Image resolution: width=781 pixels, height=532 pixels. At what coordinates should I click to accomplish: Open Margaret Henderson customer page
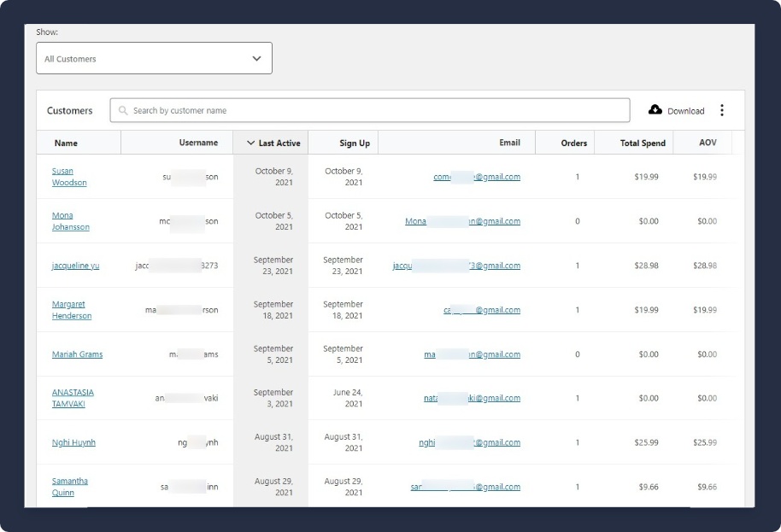click(x=72, y=310)
